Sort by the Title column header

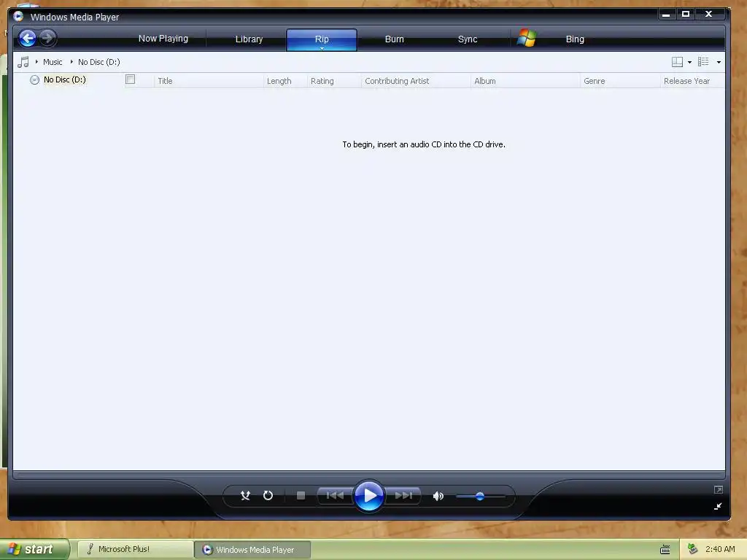(208, 80)
